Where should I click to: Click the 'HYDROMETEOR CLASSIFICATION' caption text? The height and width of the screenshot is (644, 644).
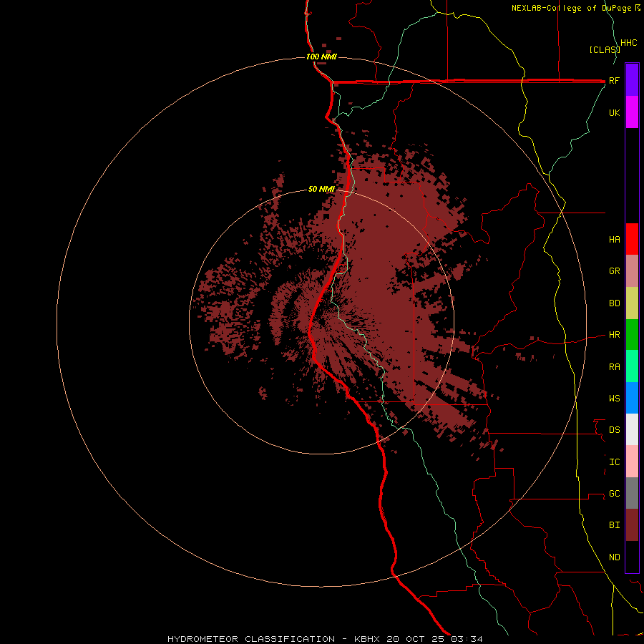tap(251, 639)
